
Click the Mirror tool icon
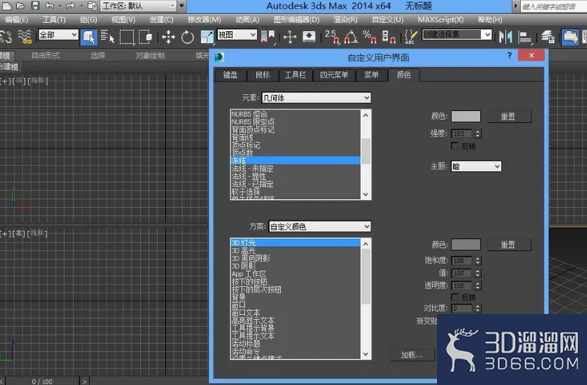(505, 37)
